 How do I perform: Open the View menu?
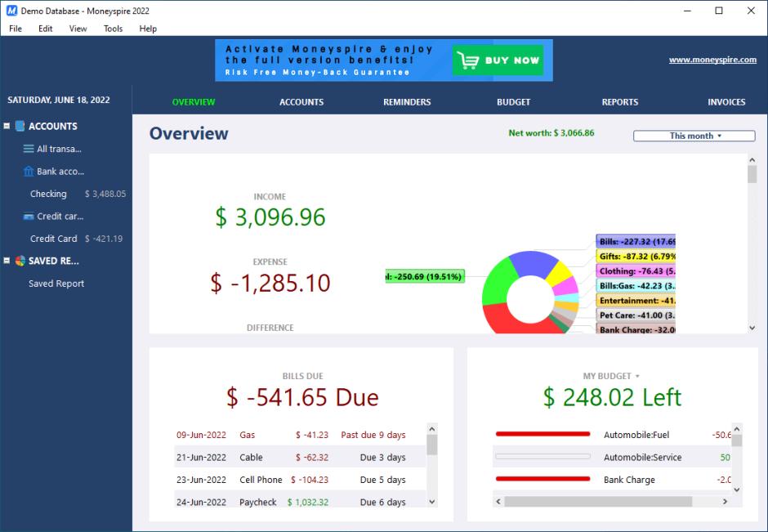tap(78, 29)
